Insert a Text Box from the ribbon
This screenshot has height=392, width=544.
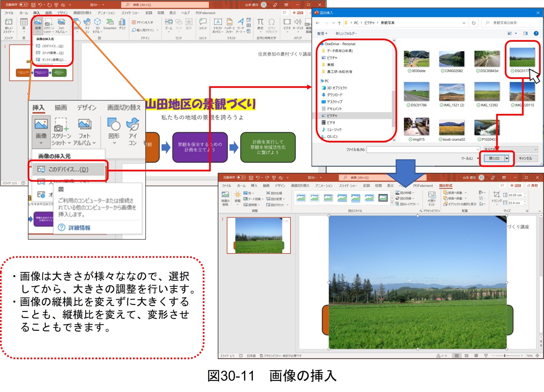pyautogui.click(x=218, y=25)
